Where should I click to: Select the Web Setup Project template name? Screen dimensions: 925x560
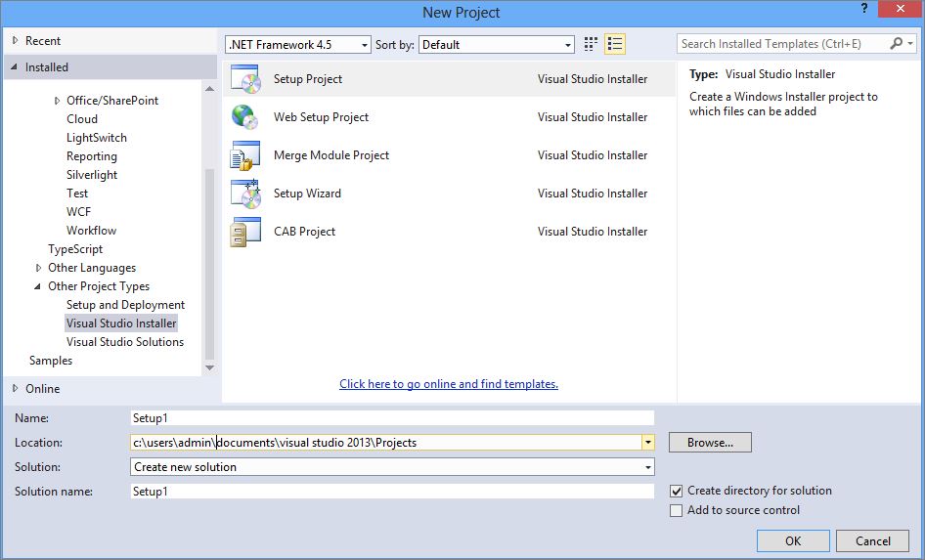321,117
